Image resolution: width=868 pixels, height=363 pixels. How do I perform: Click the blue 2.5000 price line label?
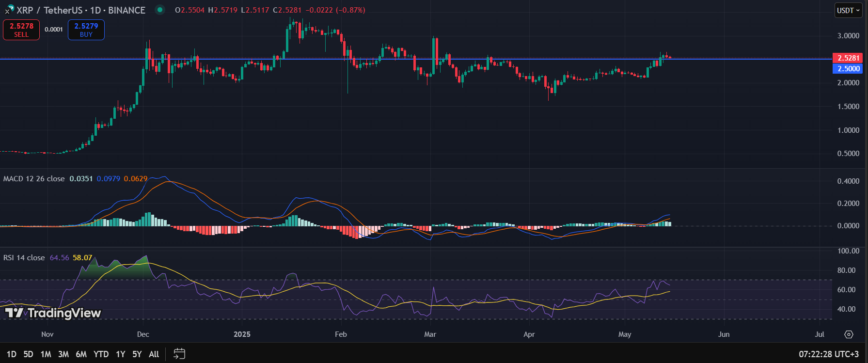(847, 69)
